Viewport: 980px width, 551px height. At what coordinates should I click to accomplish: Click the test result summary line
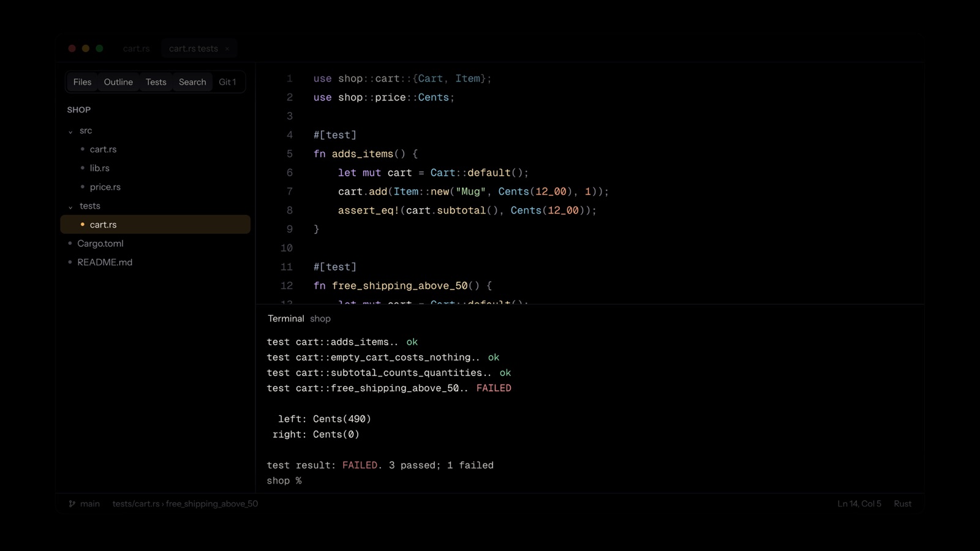(x=380, y=465)
